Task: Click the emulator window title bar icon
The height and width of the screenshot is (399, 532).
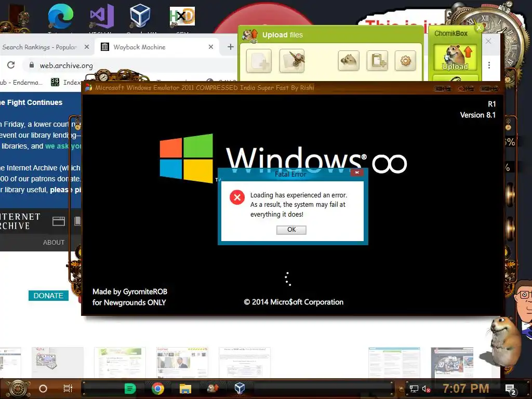Action: [x=88, y=87]
